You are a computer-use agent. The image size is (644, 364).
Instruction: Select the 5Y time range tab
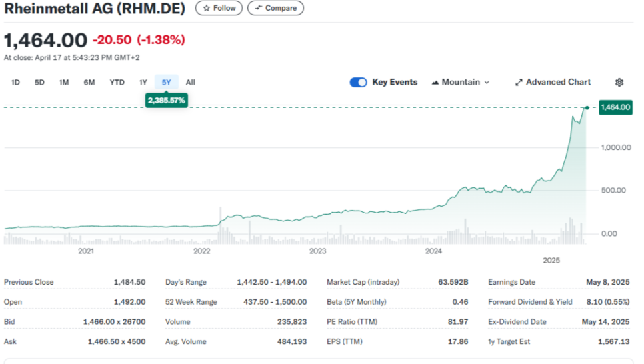[167, 82]
